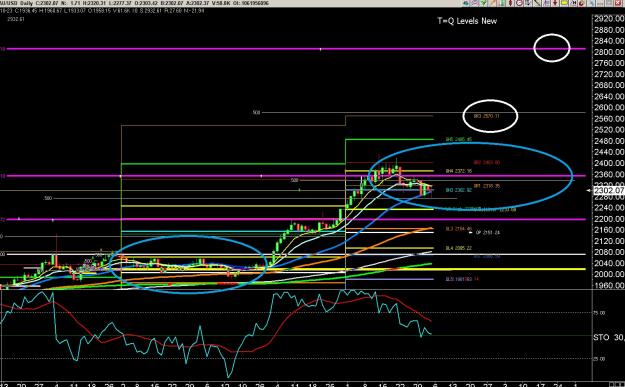Image resolution: width=625 pixels, height=387 pixels.
Task: Click the red down-arrow toolbar icon
Action: tap(555, 3)
